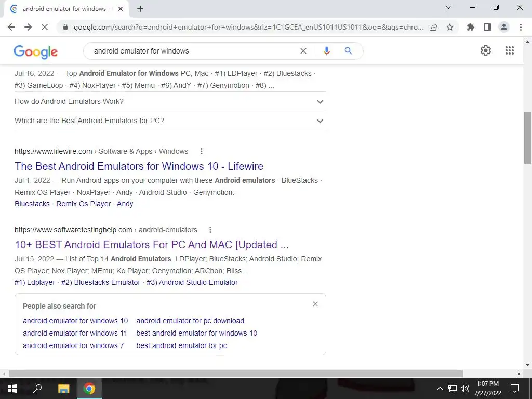The image size is (532, 399).
Task: Open File Explorer from the taskbar
Action: pos(63,389)
